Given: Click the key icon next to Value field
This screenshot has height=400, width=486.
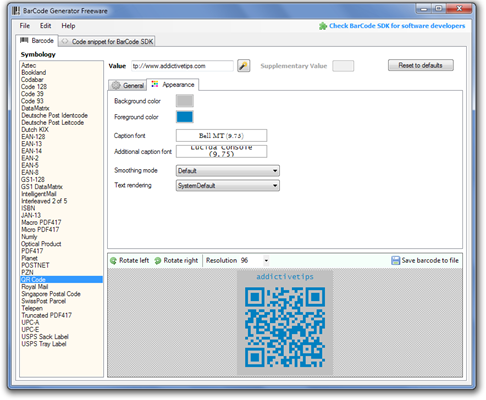Looking at the screenshot, I should click(243, 66).
